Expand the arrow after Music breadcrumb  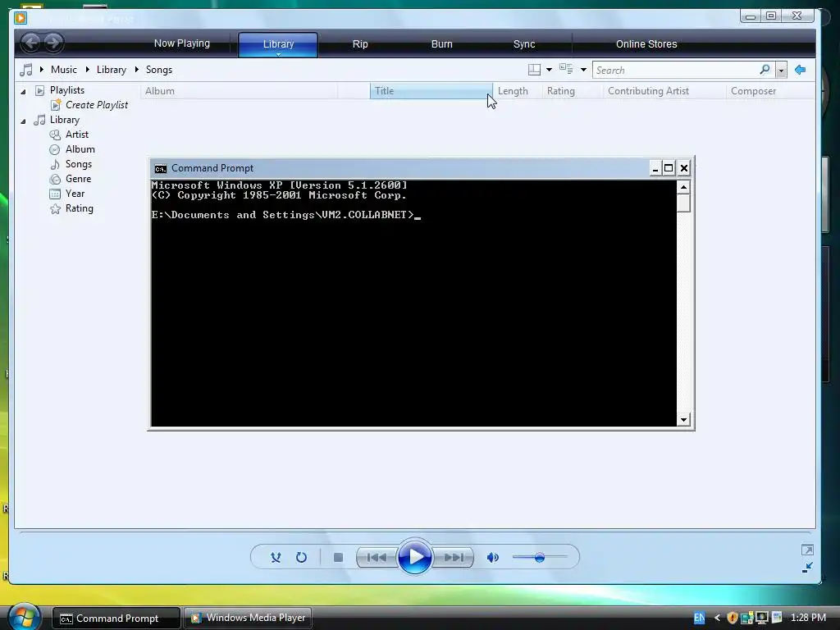pyautogui.click(x=88, y=70)
